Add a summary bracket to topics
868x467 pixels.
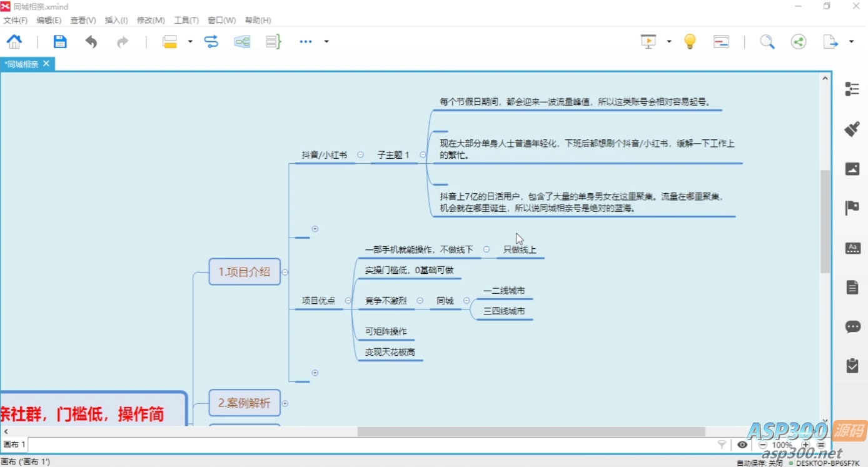[273, 42]
